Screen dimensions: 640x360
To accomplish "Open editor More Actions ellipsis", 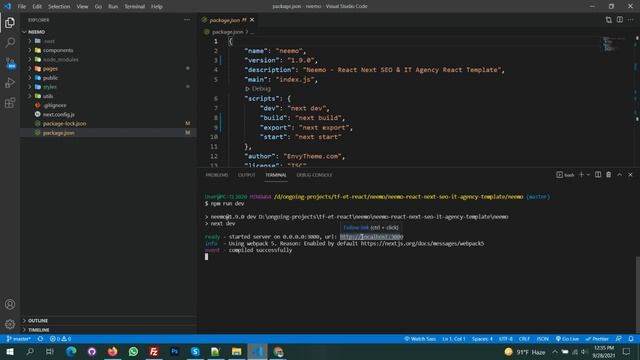I will 631,20.
